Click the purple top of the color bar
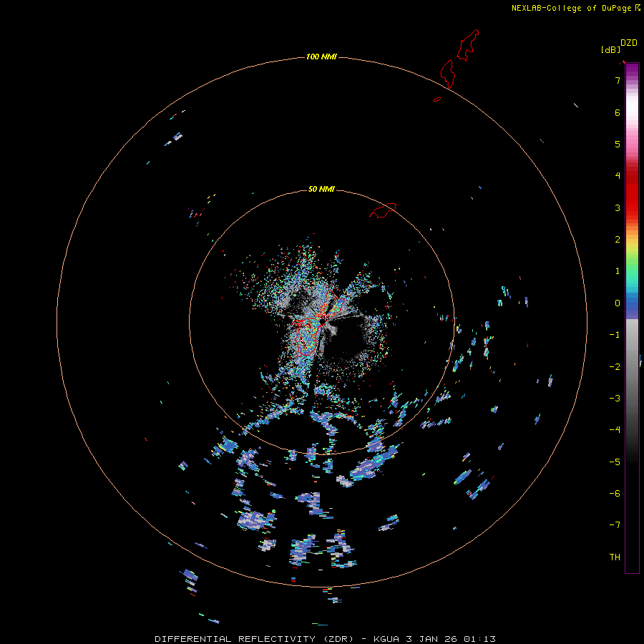644x644 pixels. tap(632, 70)
